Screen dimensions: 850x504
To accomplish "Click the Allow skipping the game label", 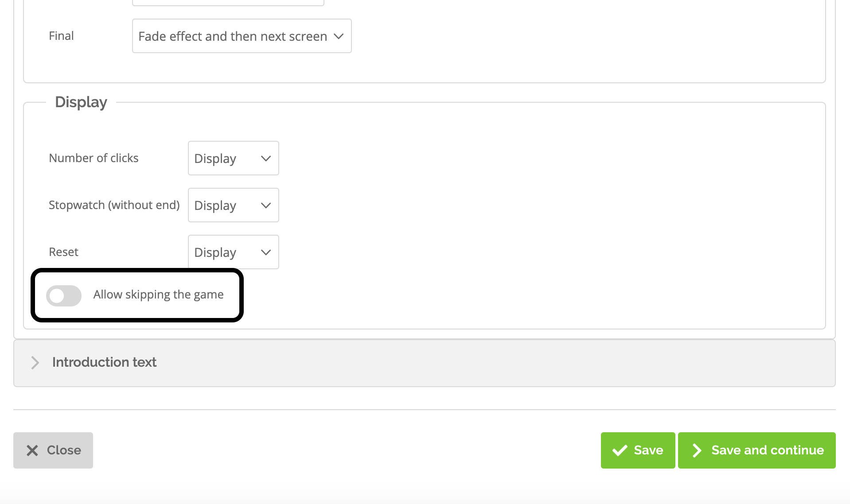I will 158,294.
